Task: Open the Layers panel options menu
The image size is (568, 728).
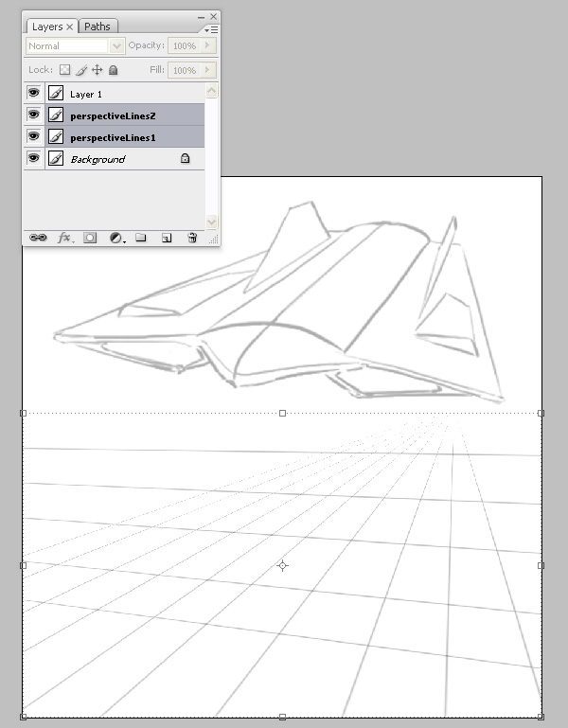Action: (211, 29)
